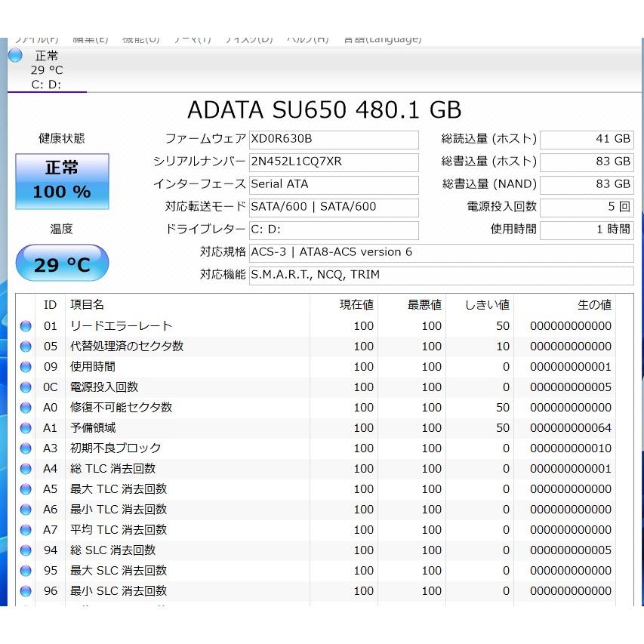Click the drive letter field in details

click(334, 230)
